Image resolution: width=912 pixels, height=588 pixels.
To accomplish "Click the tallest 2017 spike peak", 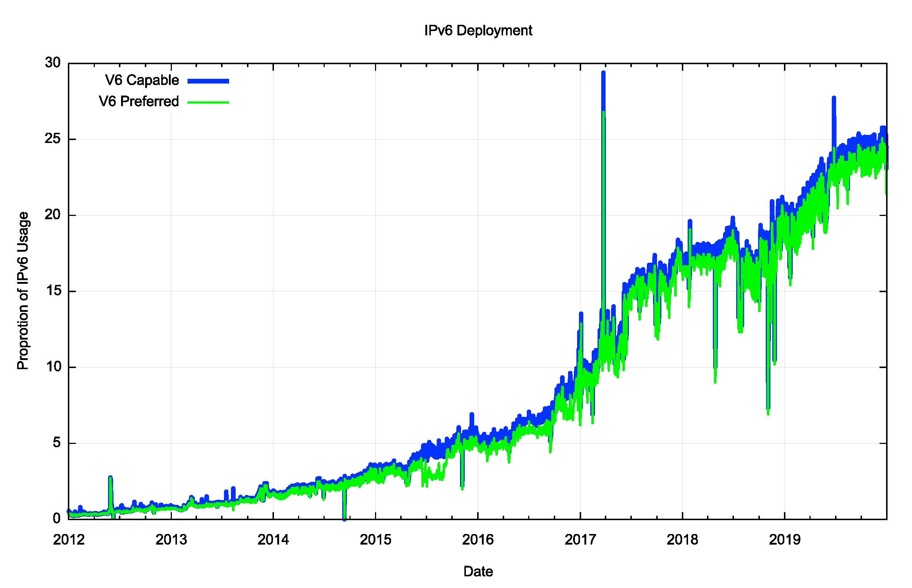I will click(x=603, y=73).
